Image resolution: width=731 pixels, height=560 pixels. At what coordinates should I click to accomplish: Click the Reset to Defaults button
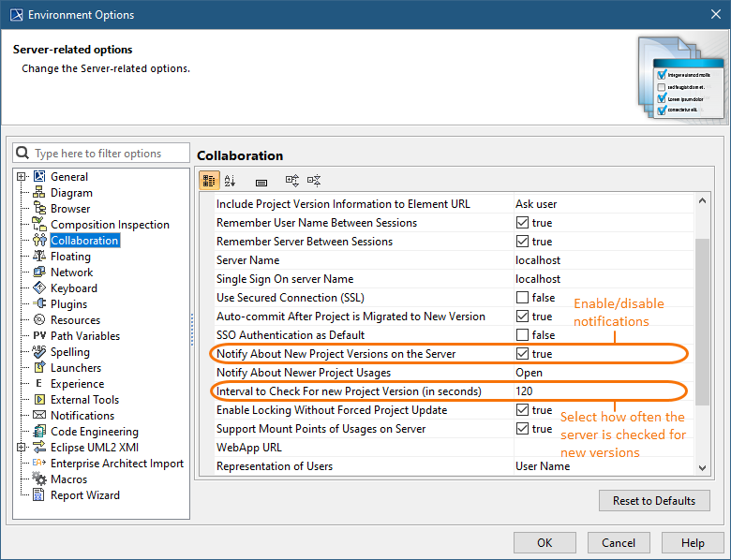653,500
